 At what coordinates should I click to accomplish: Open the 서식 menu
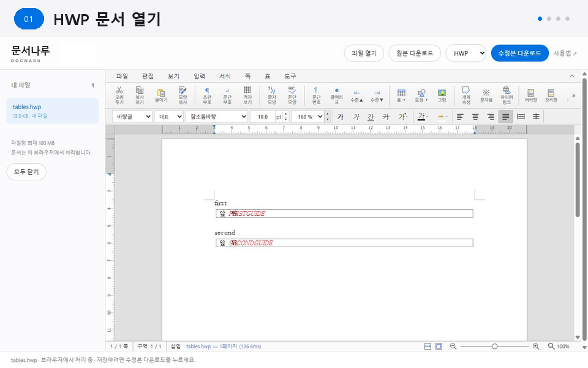(x=225, y=76)
